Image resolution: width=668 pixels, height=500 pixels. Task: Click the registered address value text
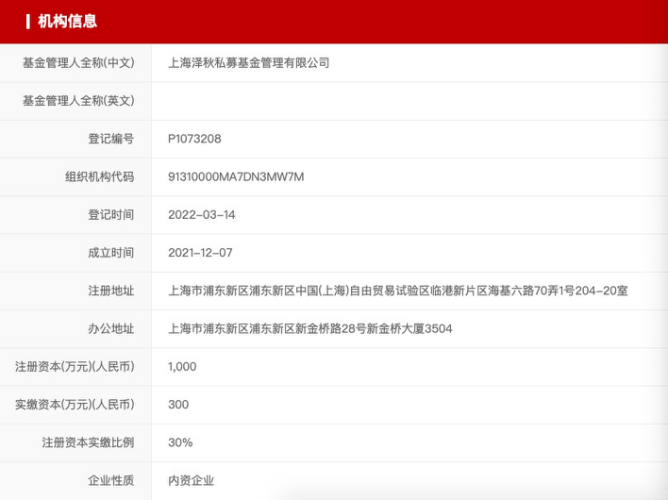coord(398,291)
